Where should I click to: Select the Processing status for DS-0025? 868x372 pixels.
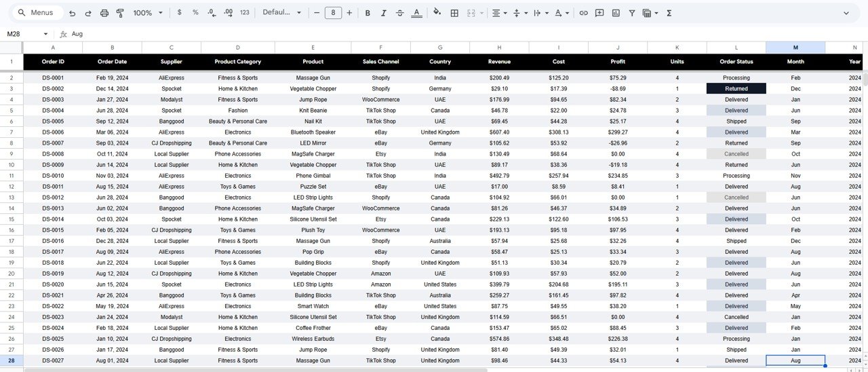pyautogui.click(x=736, y=339)
